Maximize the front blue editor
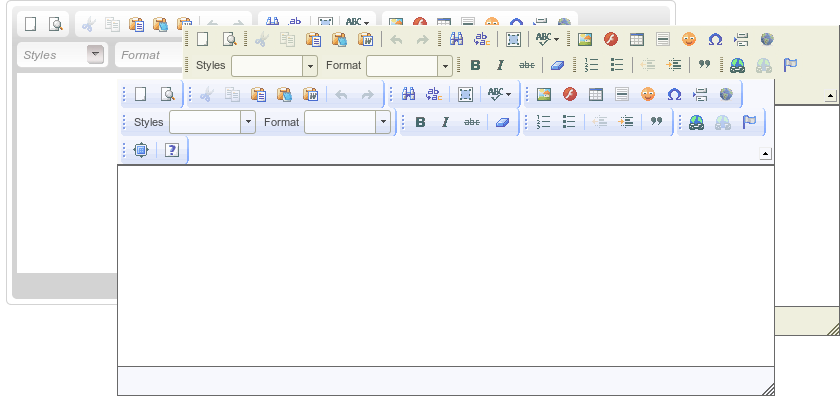 pyautogui.click(x=141, y=150)
